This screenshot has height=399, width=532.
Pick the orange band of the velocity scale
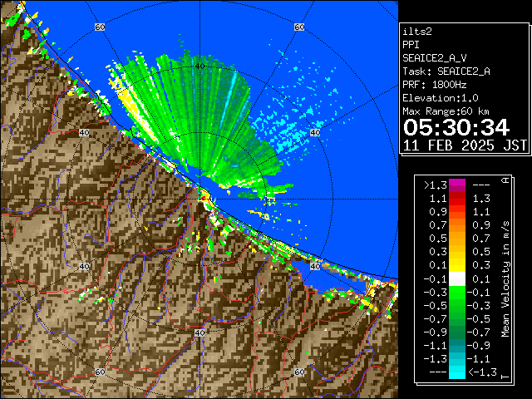[x=457, y=225]
